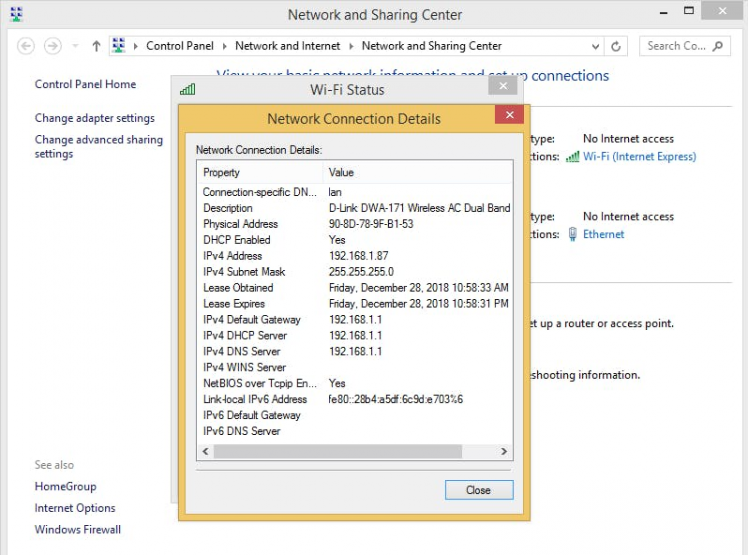Screen dimensions: 748x555
Task: Click the Wi-Fi Status title bar signal icon
Action: [187, 89]
